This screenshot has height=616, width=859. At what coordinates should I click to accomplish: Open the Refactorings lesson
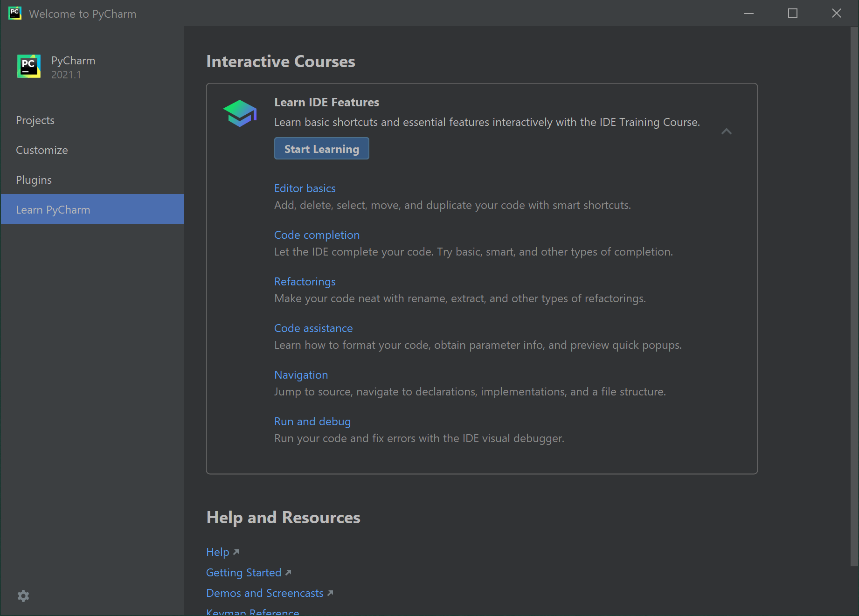click(305, 282)
